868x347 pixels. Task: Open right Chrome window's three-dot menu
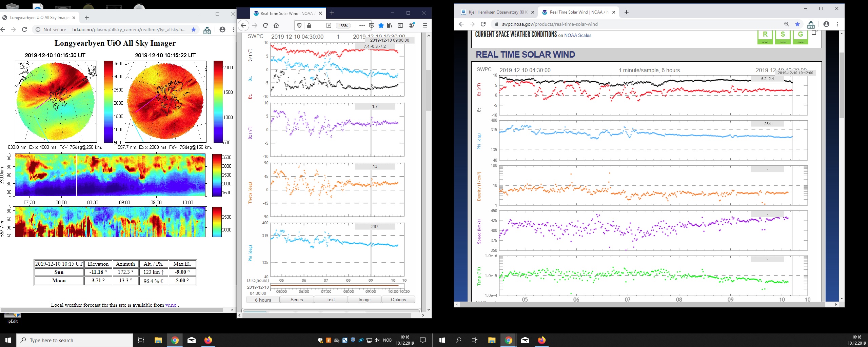[x=837, y=24]
